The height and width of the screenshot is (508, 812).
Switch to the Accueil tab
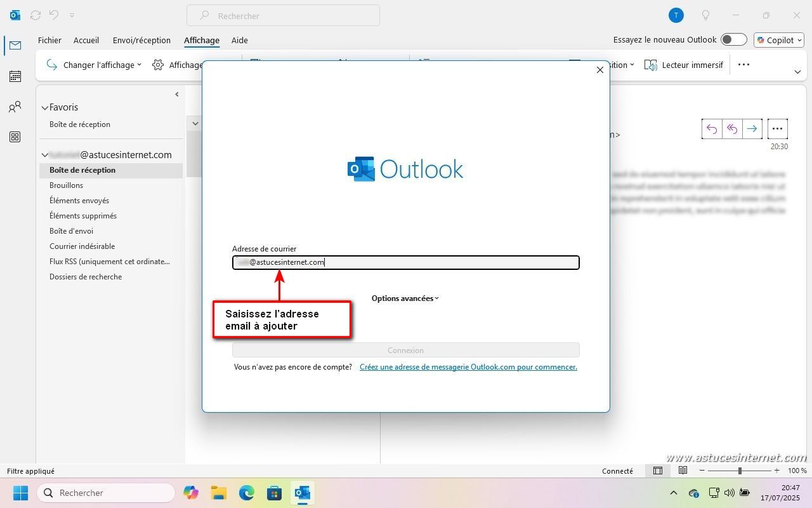[86, 40]
